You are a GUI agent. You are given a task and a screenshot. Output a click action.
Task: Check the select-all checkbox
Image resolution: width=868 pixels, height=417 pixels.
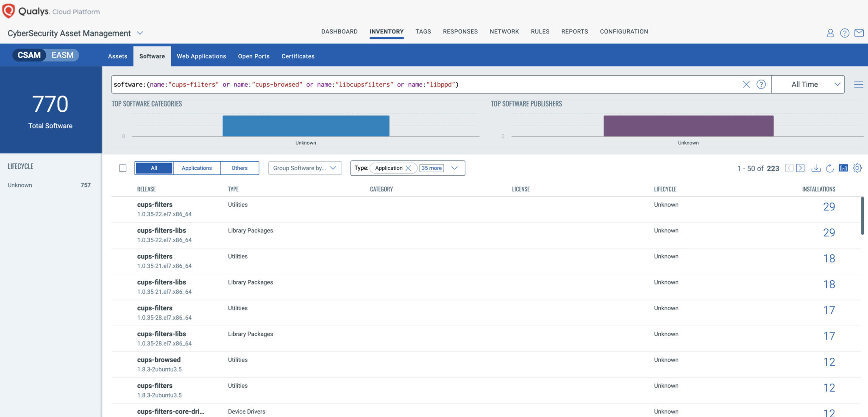point(122,168)
